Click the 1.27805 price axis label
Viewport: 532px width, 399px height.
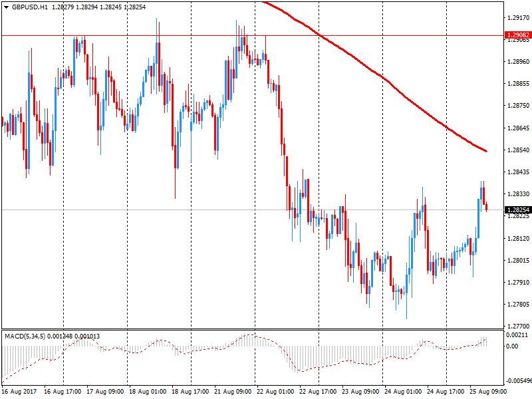tap(518, 305)
